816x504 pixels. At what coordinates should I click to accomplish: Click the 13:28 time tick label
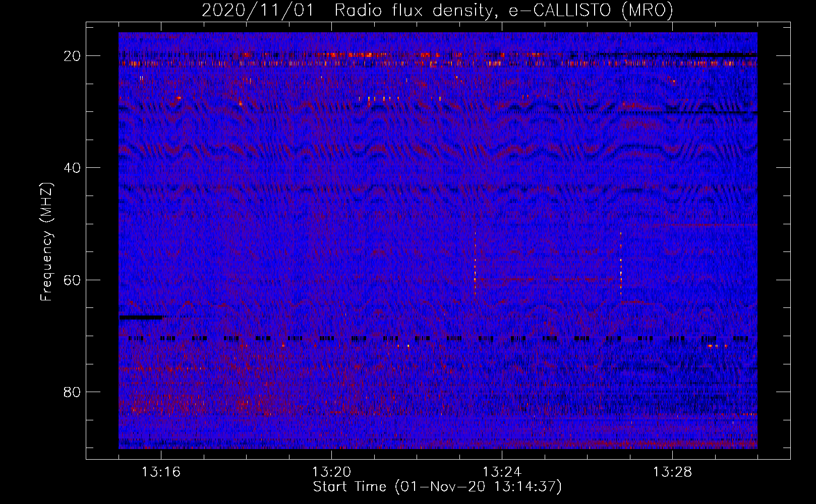(672, 472)
